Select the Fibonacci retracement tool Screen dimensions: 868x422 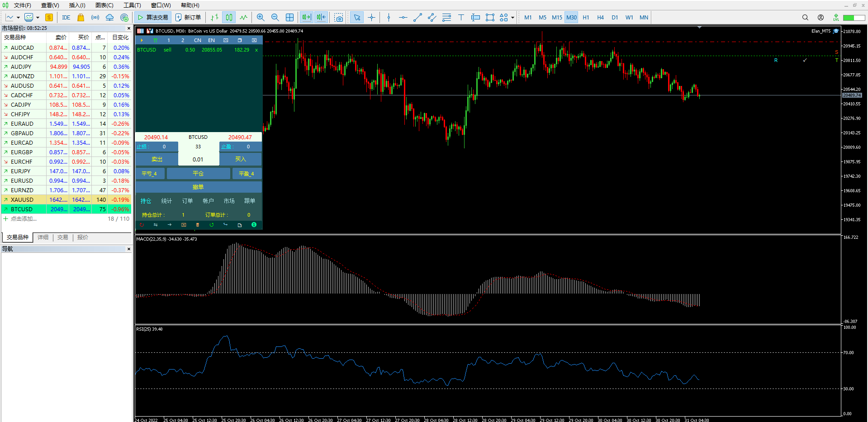coord(446,18)
